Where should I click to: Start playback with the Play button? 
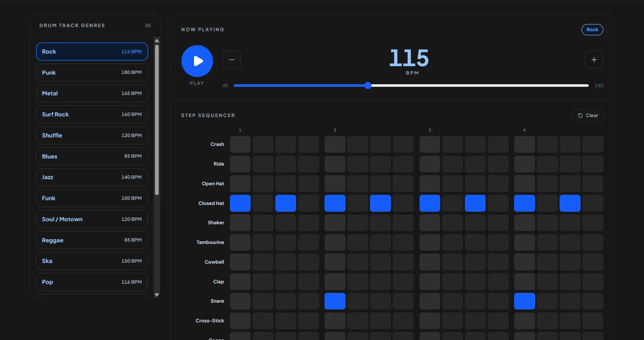[197, 61]
